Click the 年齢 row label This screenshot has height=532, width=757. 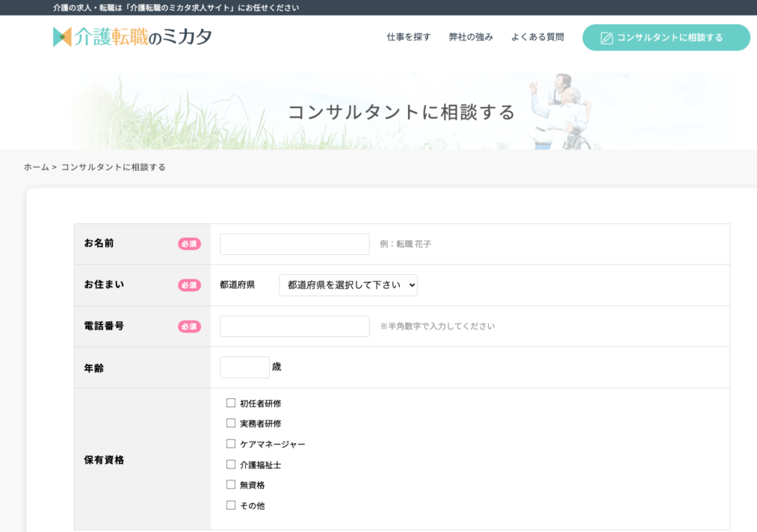94,368
